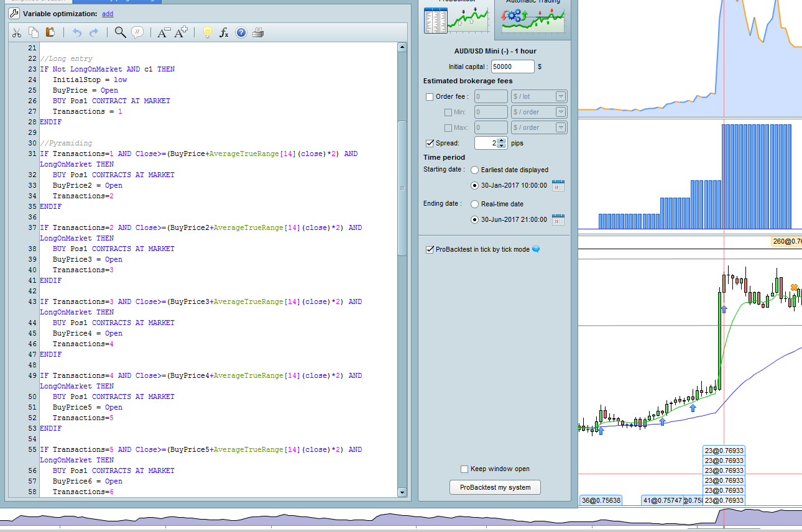Select the ProBacktest tab
Screen dimensions: 802x532
(456, 19)
